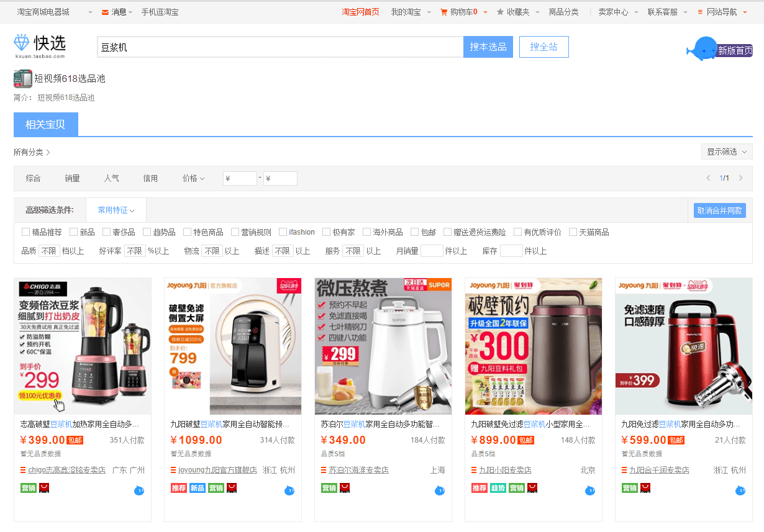
Task: Open the 手机逛淘宝 link
Action: pos(160,12)
